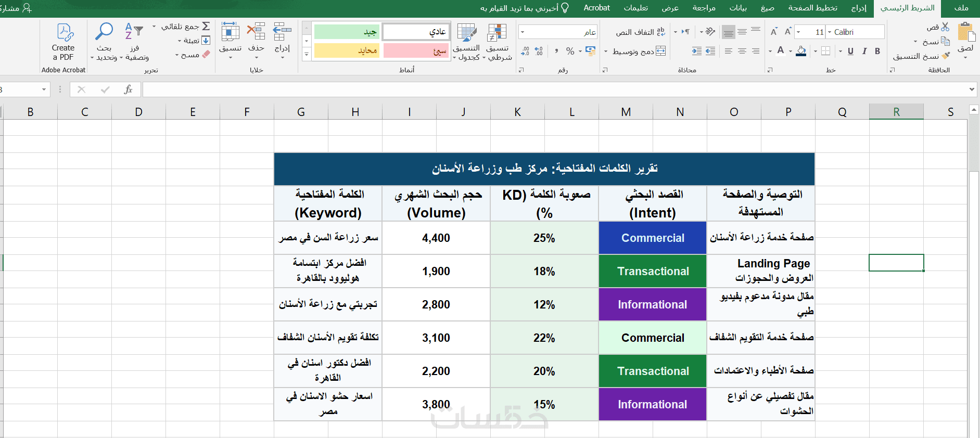Switch to the Insert (إدراج) tab
Screen dimensions: 980x438
point(859,8)
